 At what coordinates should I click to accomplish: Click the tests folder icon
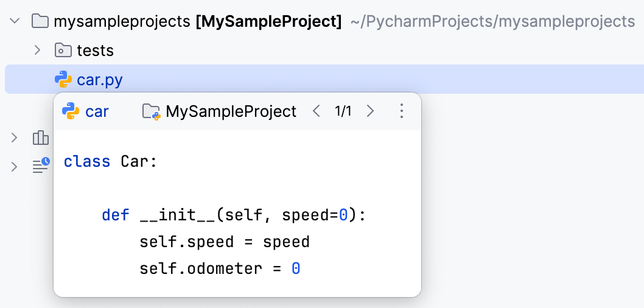[x=63, y=50]
